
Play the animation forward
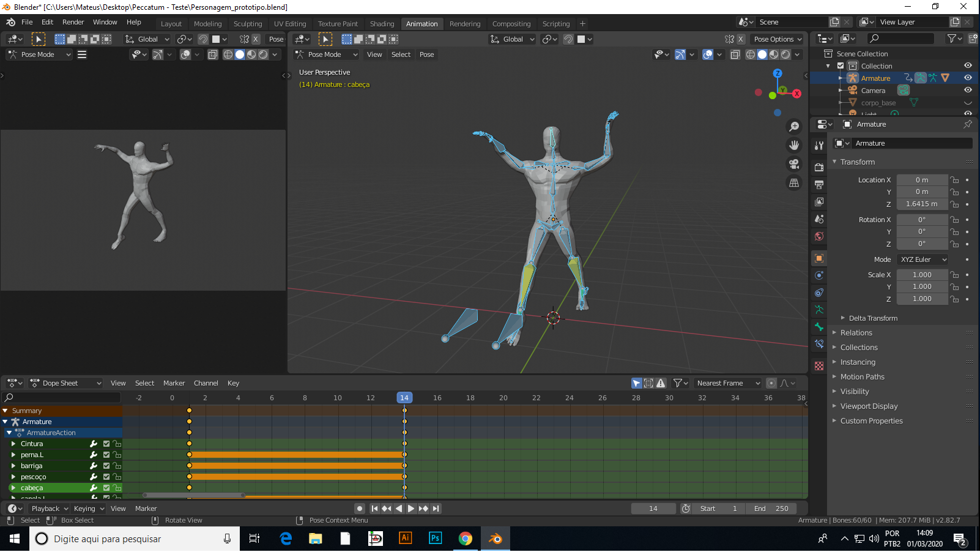(411, 509)
